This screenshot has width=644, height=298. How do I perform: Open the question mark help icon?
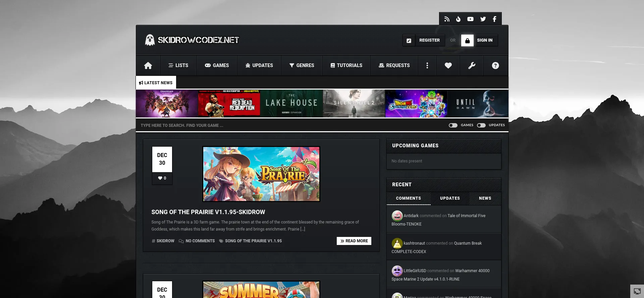pyautogui.click(x=495, y=65)
